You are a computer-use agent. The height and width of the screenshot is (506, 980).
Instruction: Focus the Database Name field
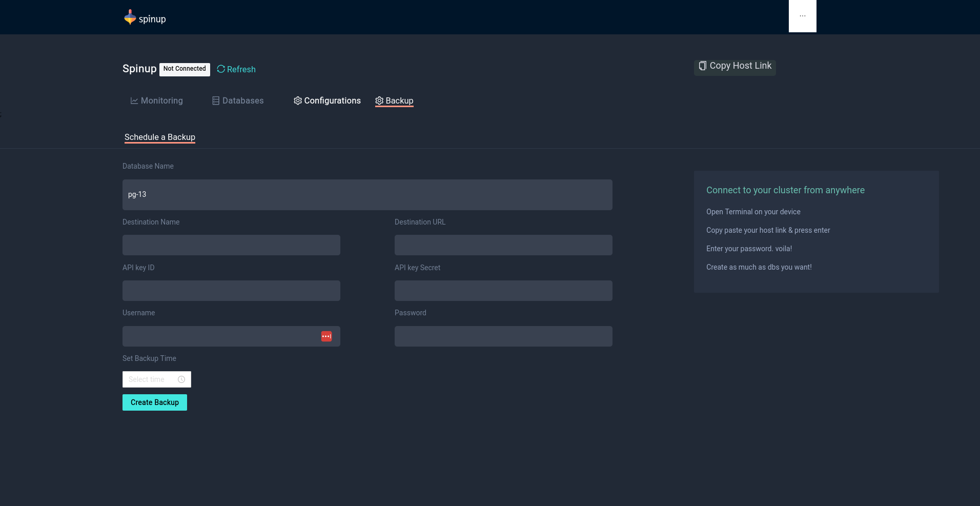point(367,195)
